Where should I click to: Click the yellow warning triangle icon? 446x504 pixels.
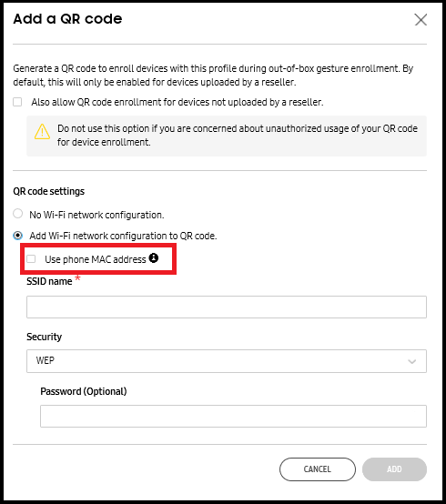coord(42,132)
